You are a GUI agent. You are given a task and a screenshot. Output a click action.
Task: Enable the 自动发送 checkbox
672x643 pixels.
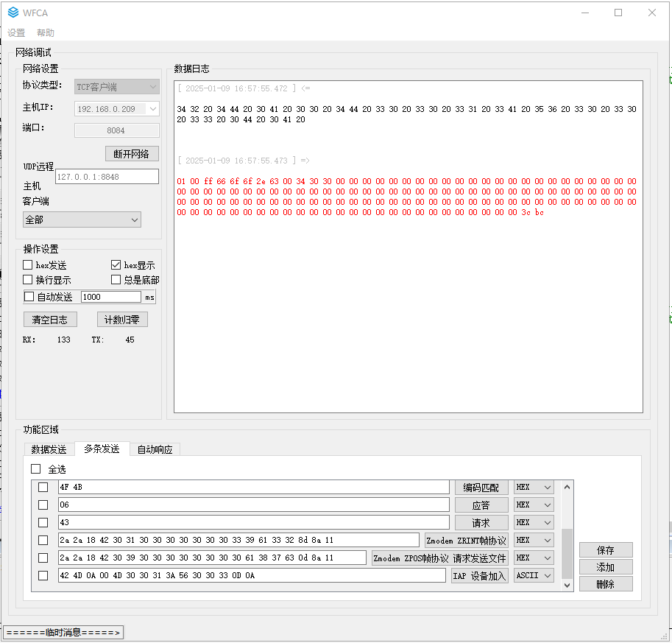(29, 297)
